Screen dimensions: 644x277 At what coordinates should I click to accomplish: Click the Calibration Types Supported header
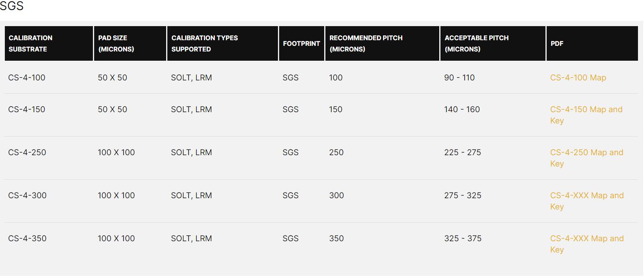tap(204, 43)
